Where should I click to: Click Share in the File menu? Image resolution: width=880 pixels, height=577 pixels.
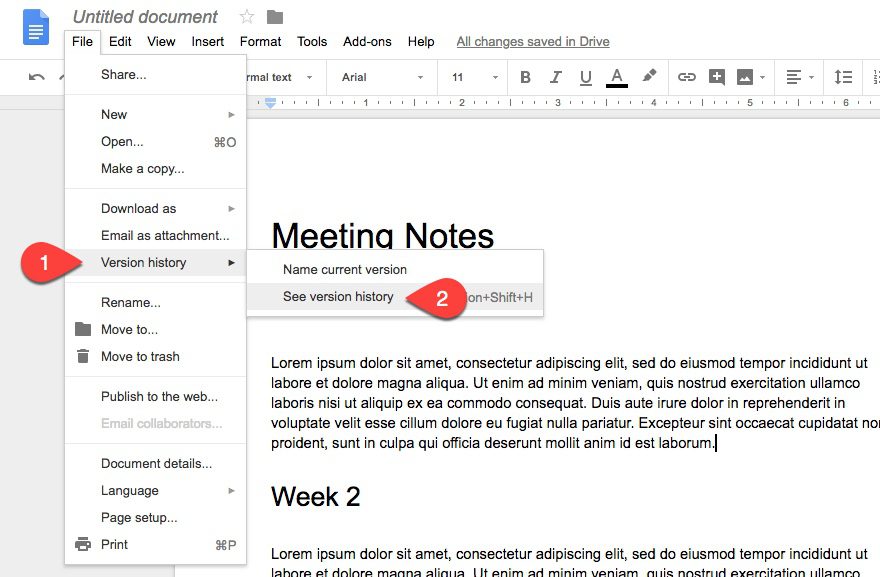(123, 73)
